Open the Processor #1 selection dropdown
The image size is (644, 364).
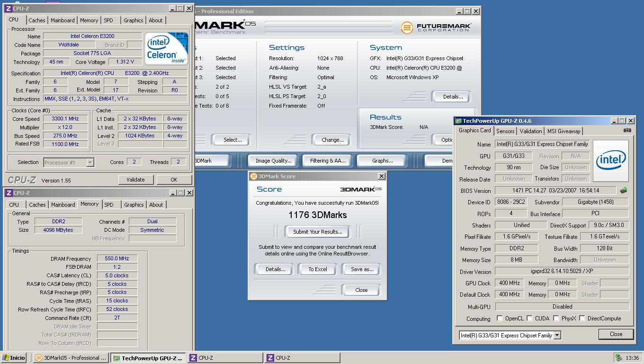pyautogui.click(x=90, y=163)
